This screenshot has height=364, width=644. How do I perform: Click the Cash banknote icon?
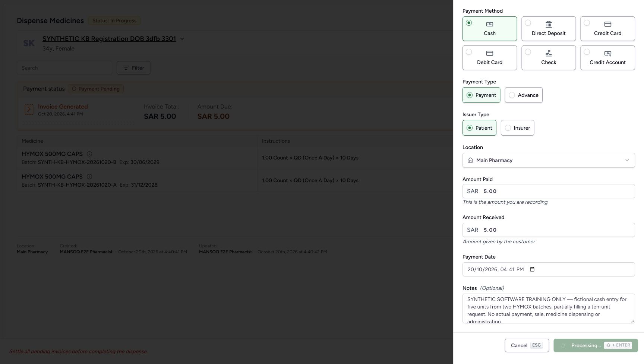tap(490, 24)
